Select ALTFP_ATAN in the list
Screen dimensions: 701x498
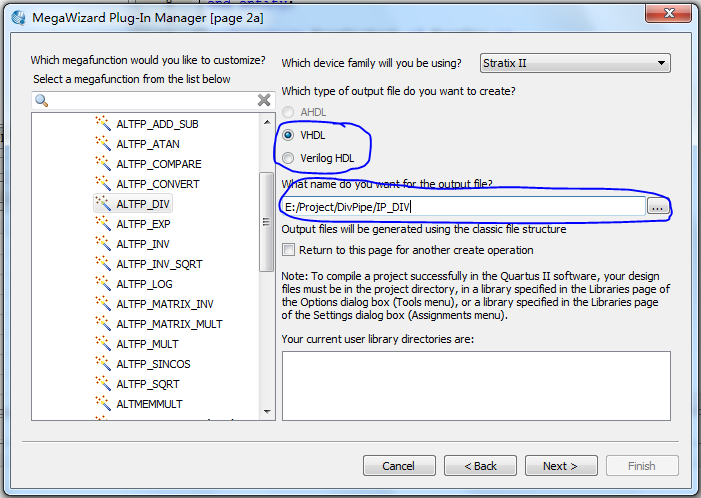point(148,144)
